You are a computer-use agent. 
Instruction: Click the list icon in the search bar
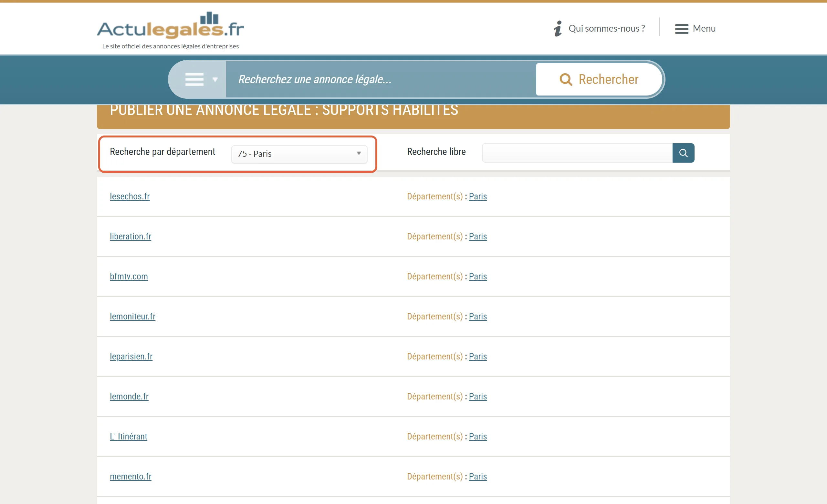(x=194, y=79)
